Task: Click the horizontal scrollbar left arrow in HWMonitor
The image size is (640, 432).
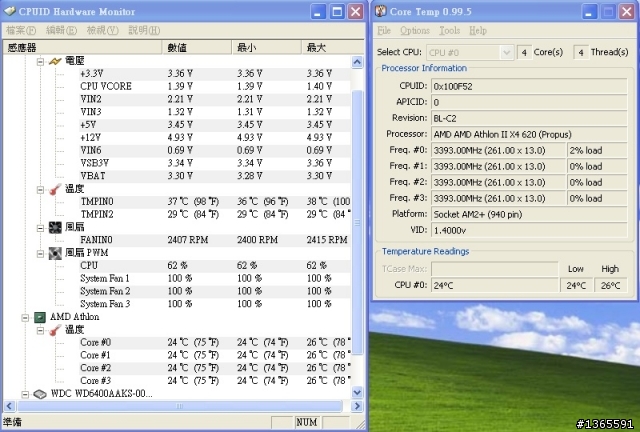Action: pos(9,406)
